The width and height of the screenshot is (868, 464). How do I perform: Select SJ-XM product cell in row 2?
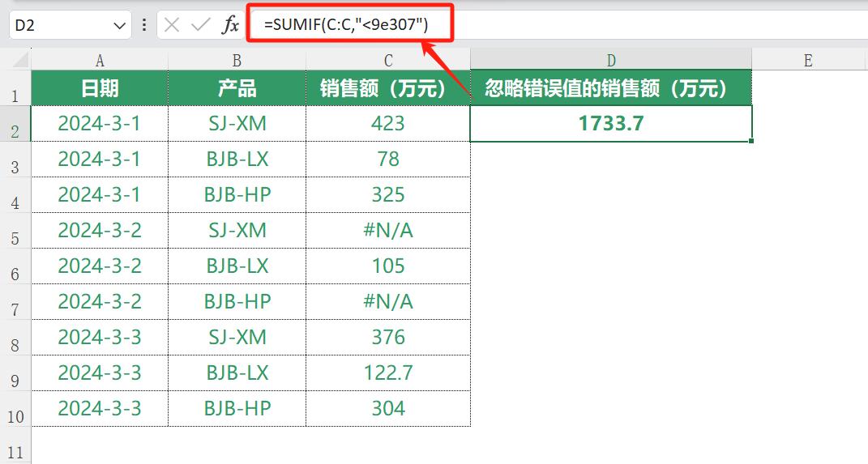237,123
